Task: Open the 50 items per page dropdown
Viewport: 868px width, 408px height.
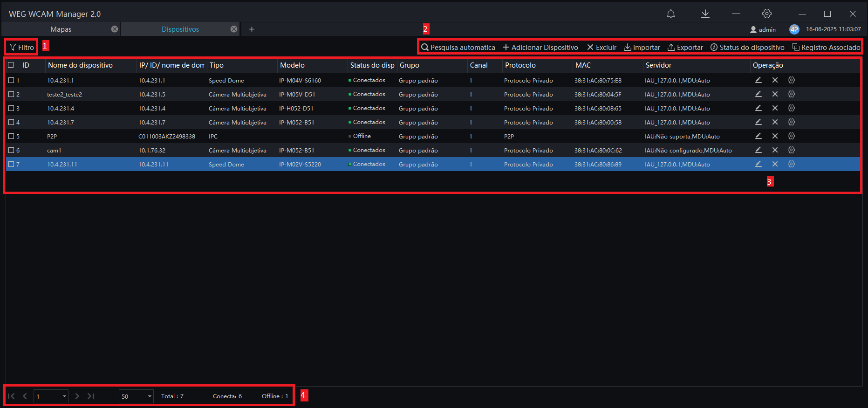Action: 136,396
